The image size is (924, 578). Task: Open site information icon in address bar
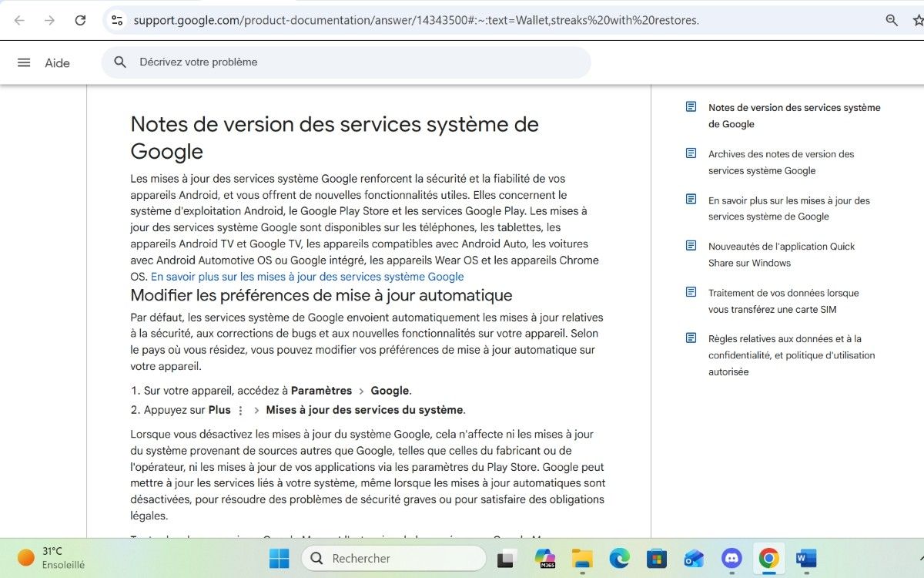pyautogui.click(x=117, y=21)
